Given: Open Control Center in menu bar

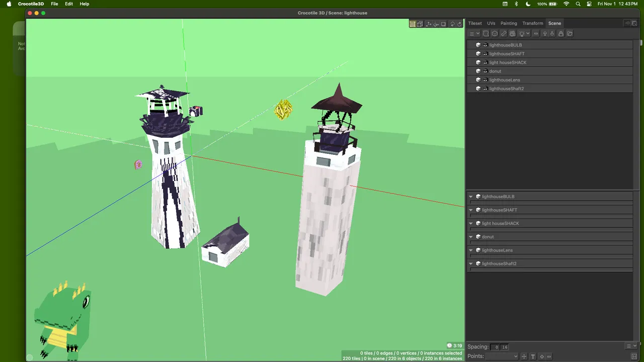Looking at the screenshot, I should click(x=589, y=4).
